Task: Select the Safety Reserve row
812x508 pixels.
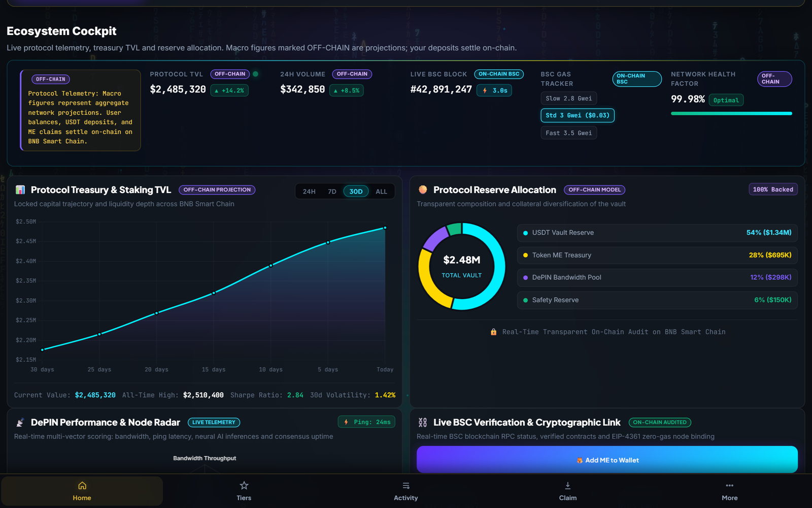Action: [x=657, y=300]
